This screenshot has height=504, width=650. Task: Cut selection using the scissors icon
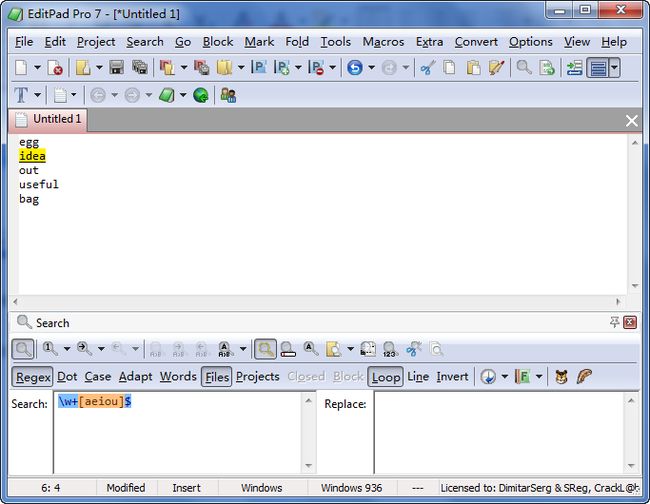click(x=428, y=67)
